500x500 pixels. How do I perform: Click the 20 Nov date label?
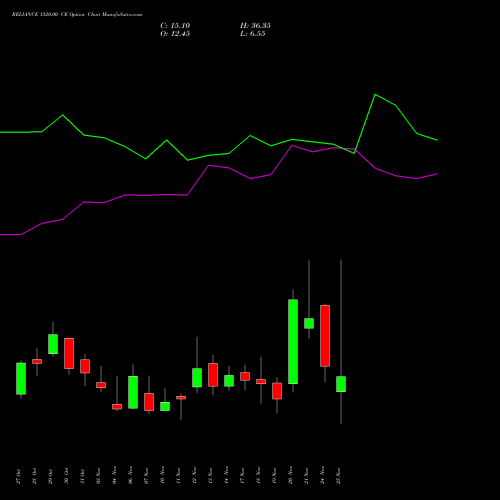click(290, 476)
